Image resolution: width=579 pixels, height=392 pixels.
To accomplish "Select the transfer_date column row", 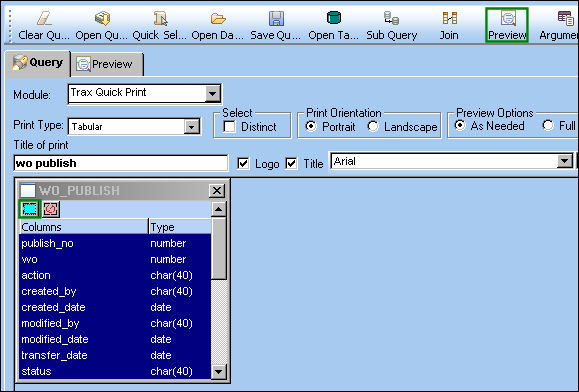I will (x=115, y=355).
